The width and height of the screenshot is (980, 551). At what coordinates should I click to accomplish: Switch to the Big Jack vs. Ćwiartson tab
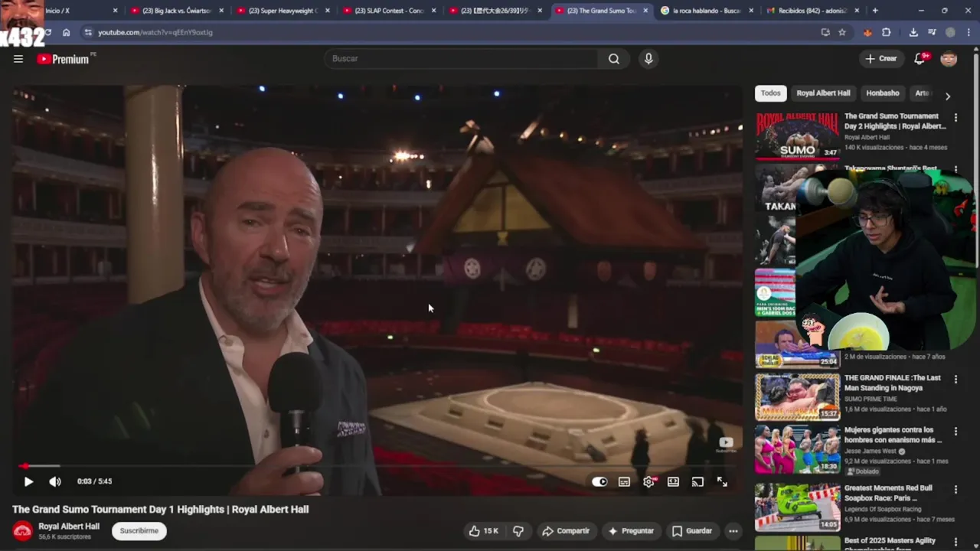176,11
